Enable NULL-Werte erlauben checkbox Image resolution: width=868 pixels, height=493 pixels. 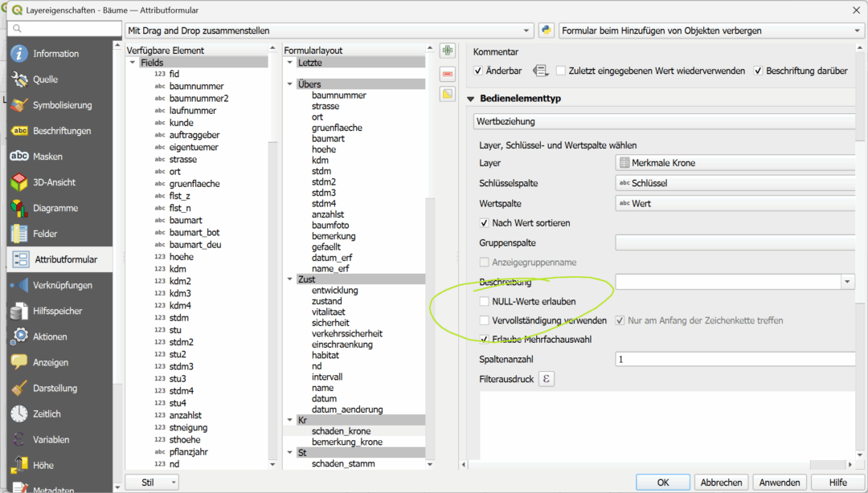(485, 302)
